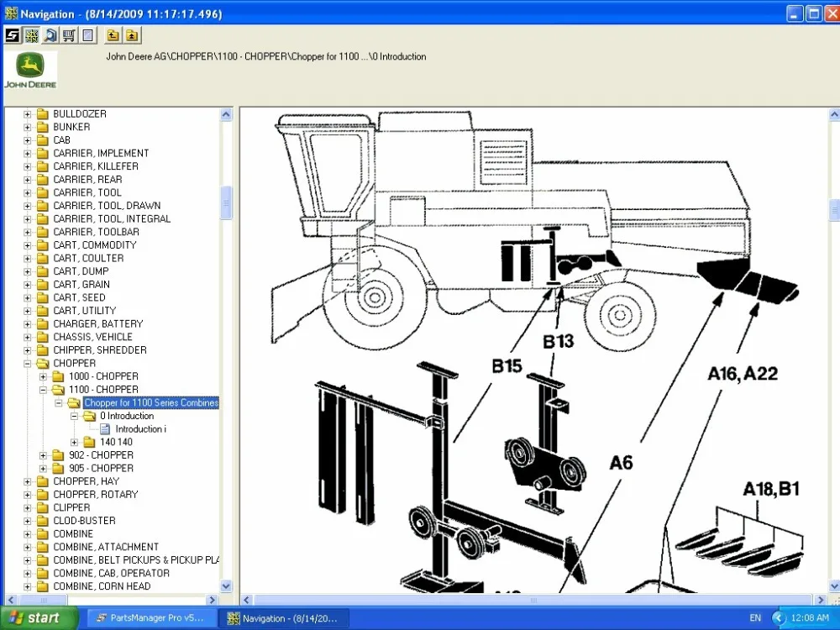
Task: Expand the CART, GRAIN node
Action: point(28,285)
